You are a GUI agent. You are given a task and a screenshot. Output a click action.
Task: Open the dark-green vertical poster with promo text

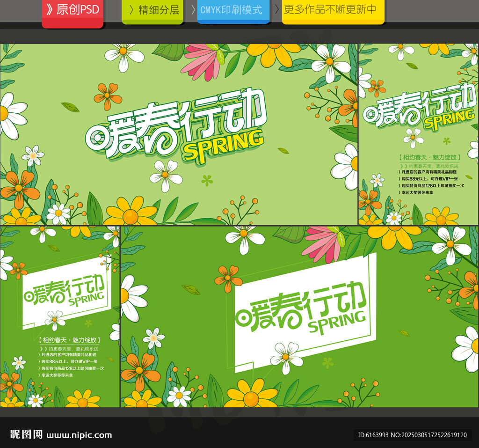60,316
